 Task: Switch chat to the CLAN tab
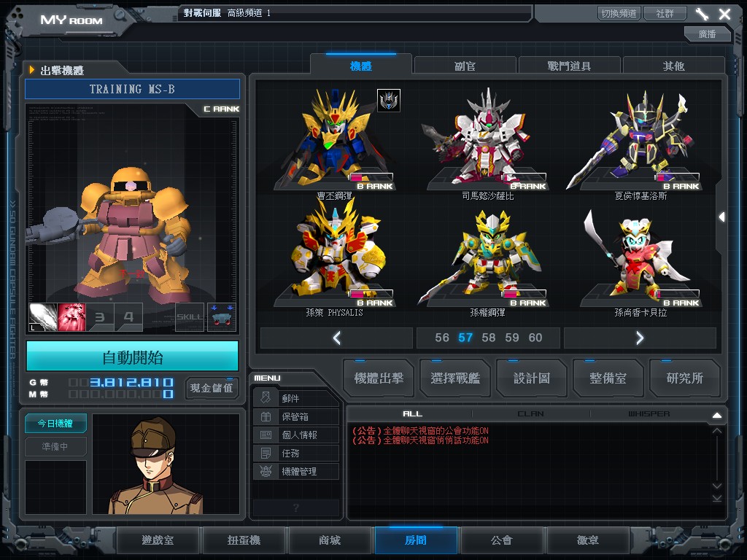pyautogui.click(x=531, y=414)
